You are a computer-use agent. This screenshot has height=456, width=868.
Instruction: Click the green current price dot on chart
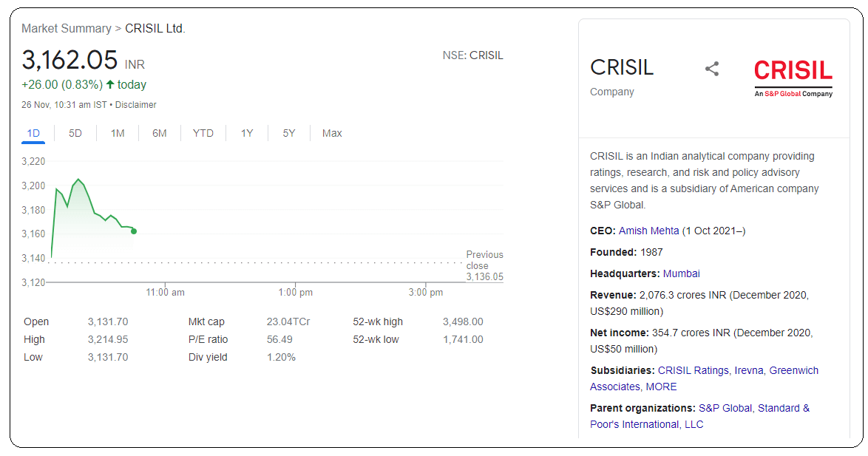pyautogui.click(x=134, y=231)
